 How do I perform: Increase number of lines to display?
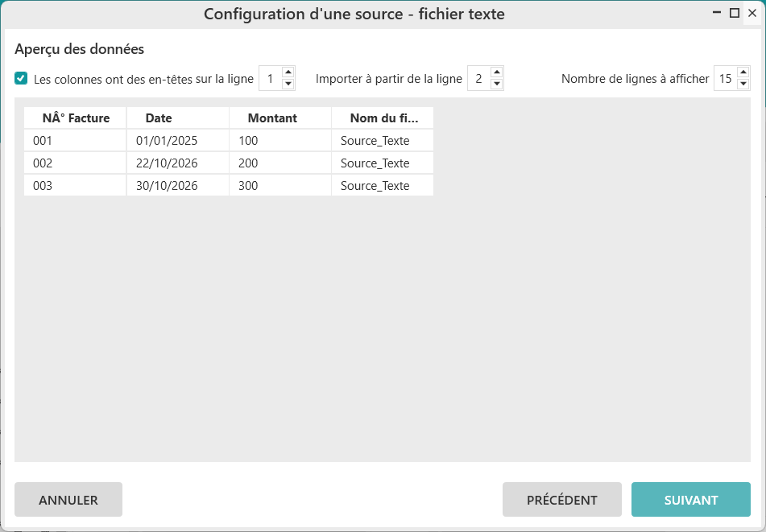tap(743, 72)
